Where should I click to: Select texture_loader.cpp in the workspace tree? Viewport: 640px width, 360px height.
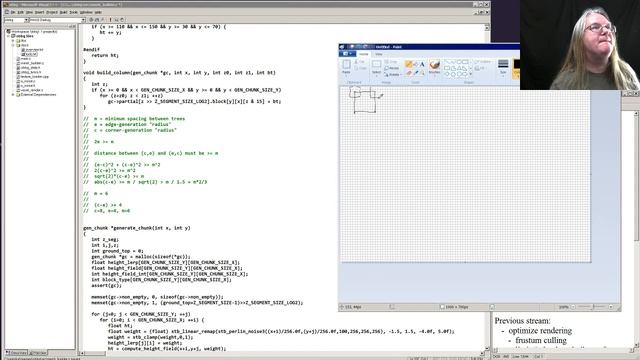click(33, 77)
